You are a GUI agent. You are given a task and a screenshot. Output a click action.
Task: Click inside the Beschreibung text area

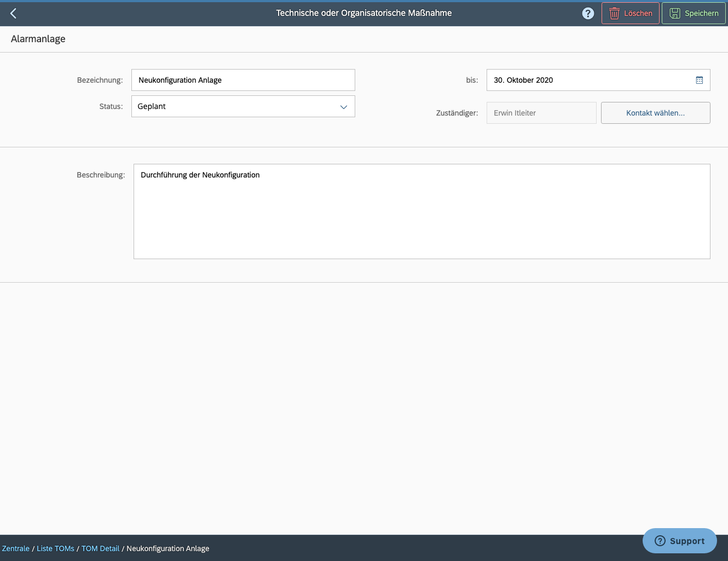coord(421,211)
